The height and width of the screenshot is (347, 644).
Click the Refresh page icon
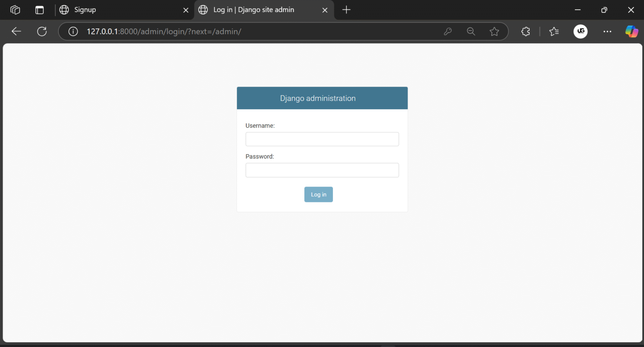click(42, 31)
